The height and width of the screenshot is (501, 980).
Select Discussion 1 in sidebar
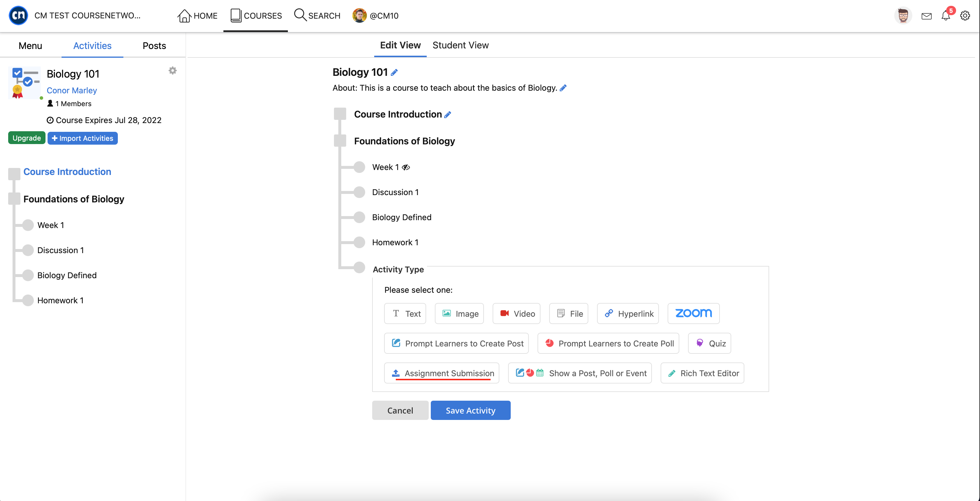(x=60, y=250)
